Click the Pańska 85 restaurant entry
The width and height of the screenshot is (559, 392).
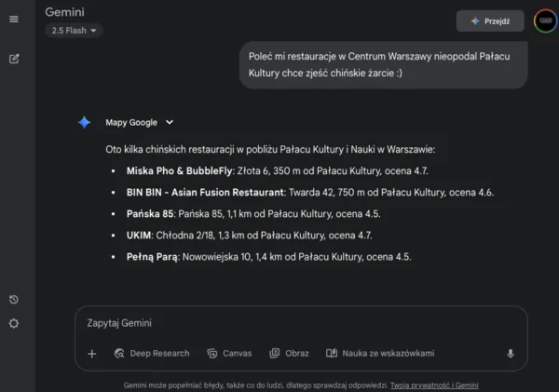point(253,214)
